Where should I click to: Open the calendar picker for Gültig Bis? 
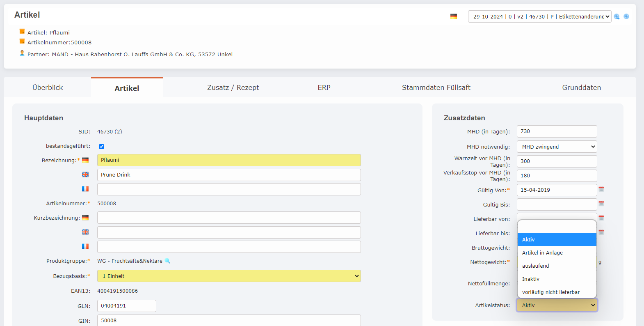(601, 204)
